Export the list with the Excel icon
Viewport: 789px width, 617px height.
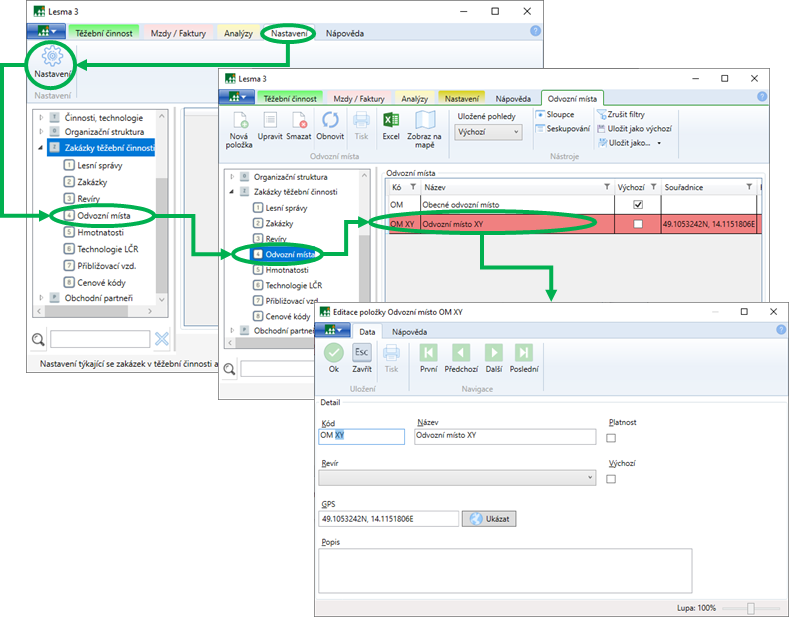(391, 121)
